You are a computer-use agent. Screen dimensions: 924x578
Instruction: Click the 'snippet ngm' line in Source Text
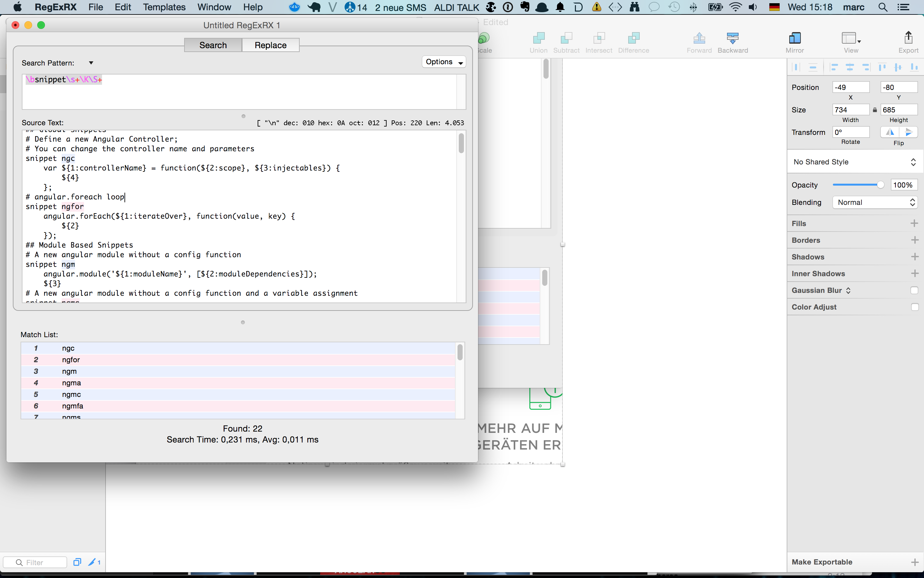(x=50, y=264)
